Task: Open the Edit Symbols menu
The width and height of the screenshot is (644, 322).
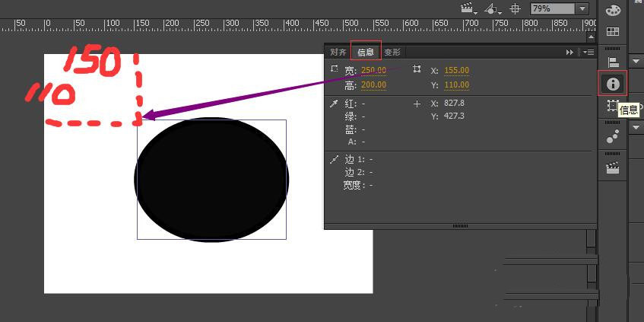Action: [493, 8]
